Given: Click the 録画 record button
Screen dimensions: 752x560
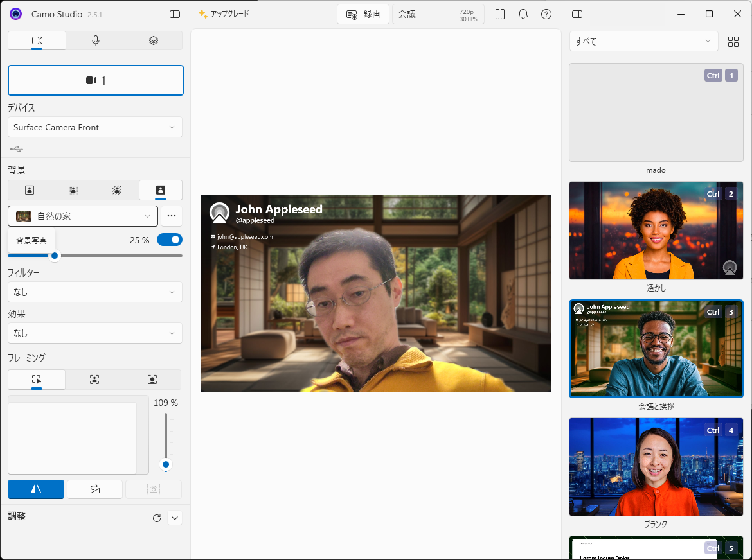Looking at the screenshot, I should [363, 14].
